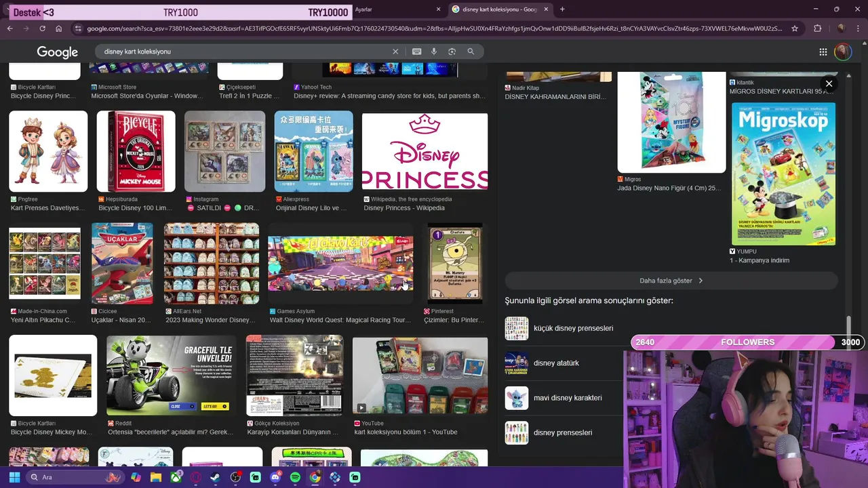
Task: Open the Bicycle Disney Mickey gold card image
Action: 53,375
